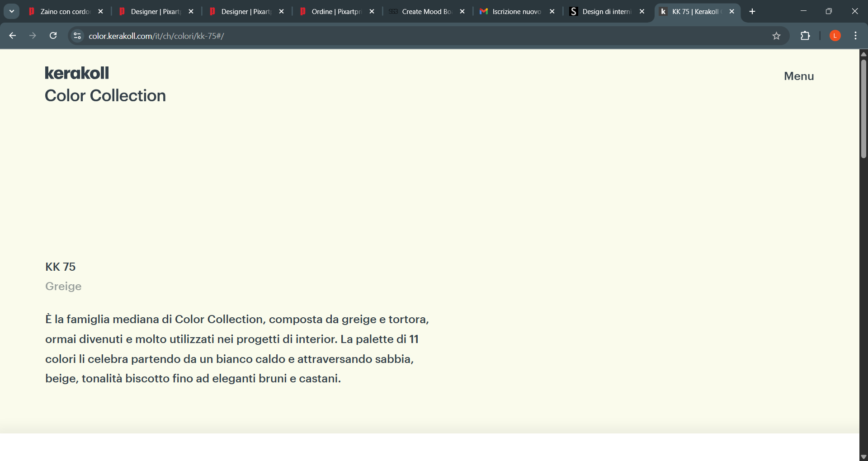Close the KK 75 Kerakoll tab
The width and height of the screenshot is (868, 461).
click(732, 11)
